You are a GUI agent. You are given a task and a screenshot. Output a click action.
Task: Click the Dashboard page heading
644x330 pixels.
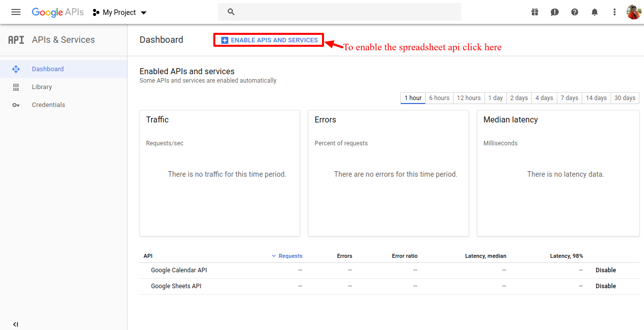point(161,40)
